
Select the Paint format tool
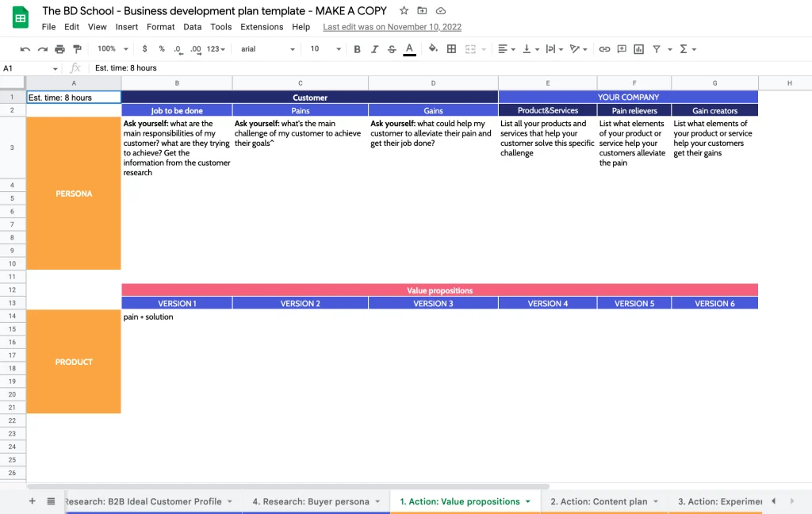pos(76,48)
